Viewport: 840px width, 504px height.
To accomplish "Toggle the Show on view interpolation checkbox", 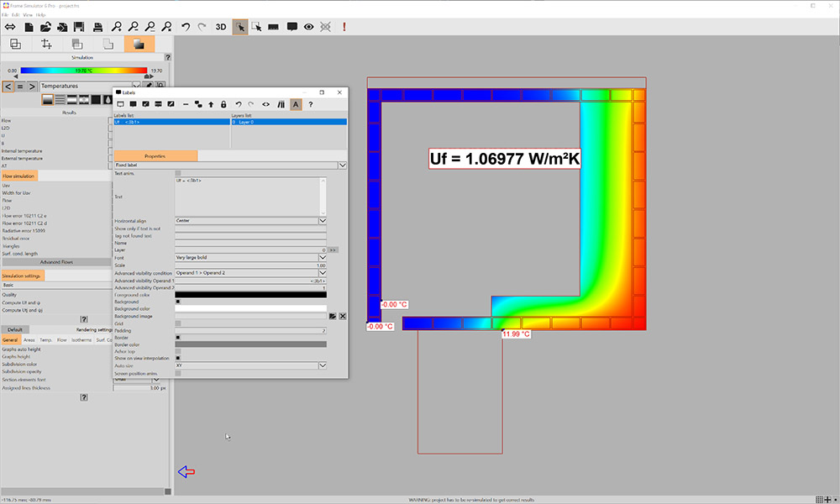I will (178, 358).
